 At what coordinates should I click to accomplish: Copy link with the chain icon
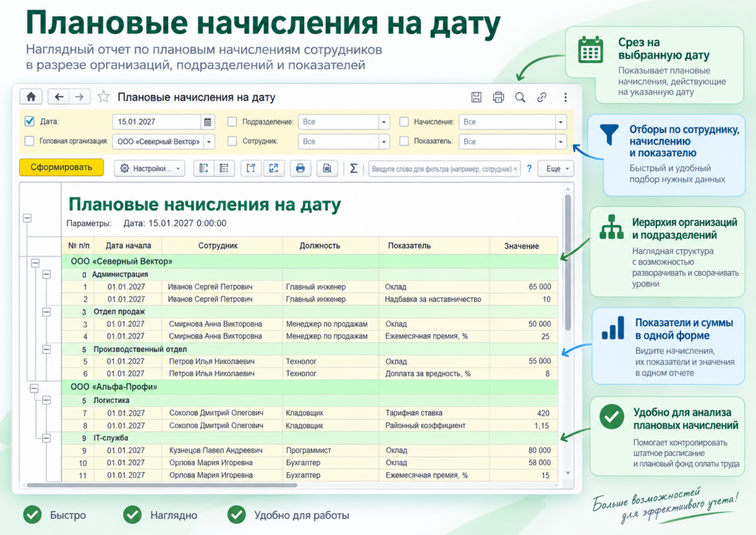(542, 98)
